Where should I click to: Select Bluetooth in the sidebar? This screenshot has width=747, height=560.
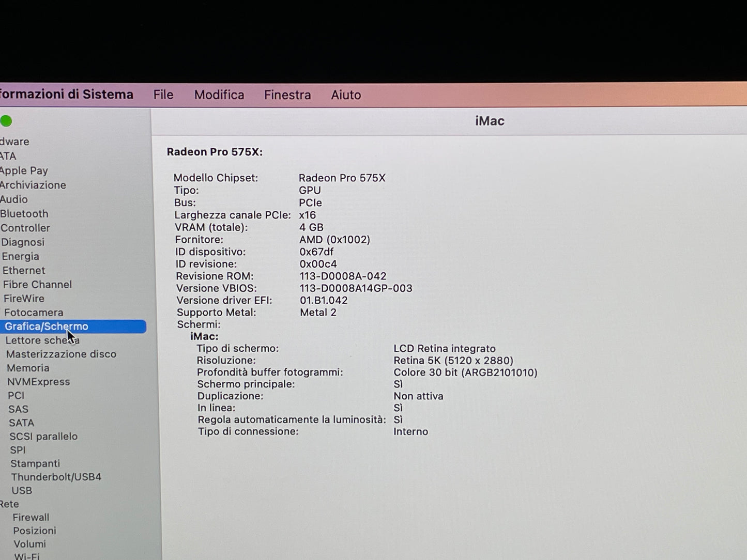click(x=24, y=214)
